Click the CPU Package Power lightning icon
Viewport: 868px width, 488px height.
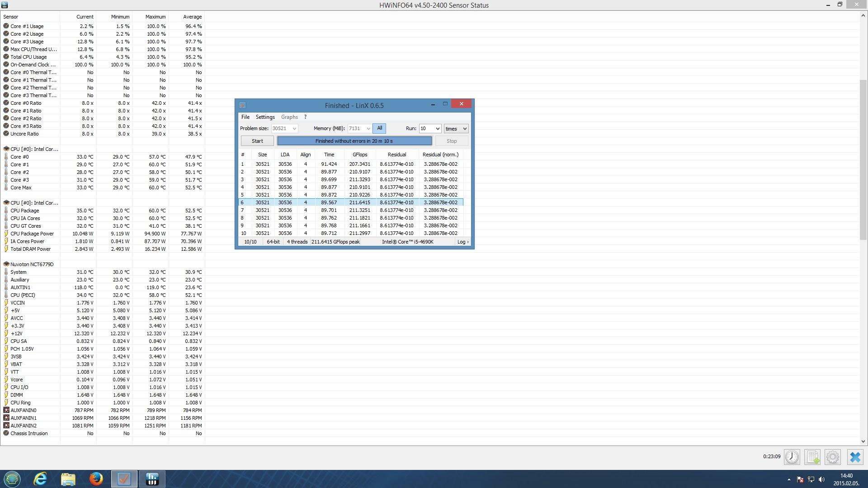[x=6, y=234]
